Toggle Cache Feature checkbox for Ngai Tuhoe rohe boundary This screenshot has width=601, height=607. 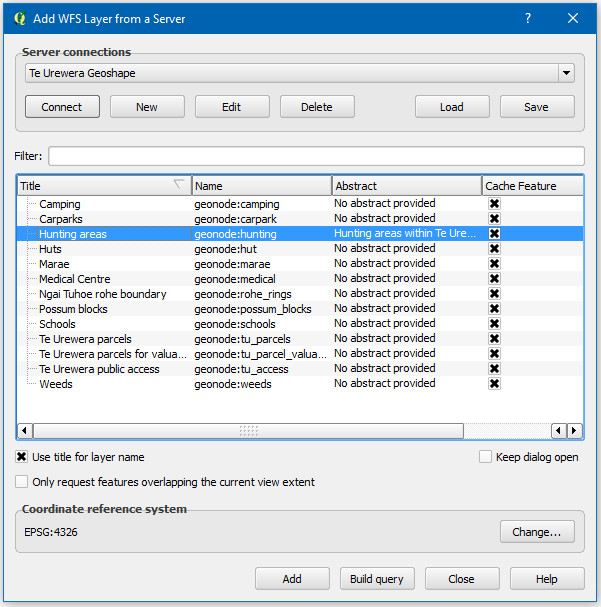[494, 294]
